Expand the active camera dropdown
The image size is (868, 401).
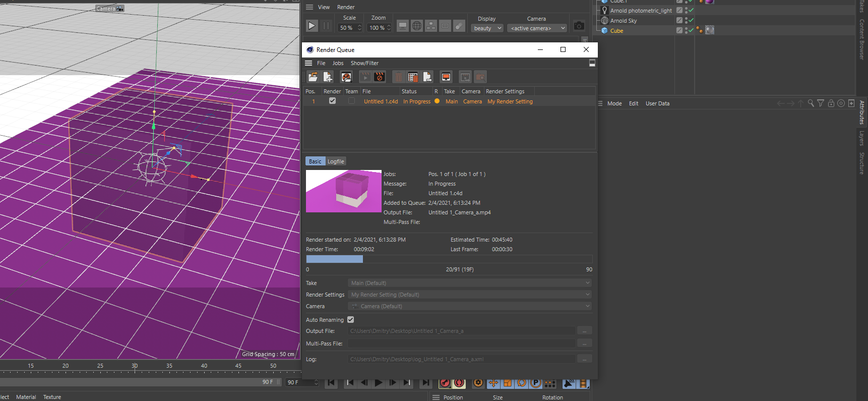click(537, 28)
